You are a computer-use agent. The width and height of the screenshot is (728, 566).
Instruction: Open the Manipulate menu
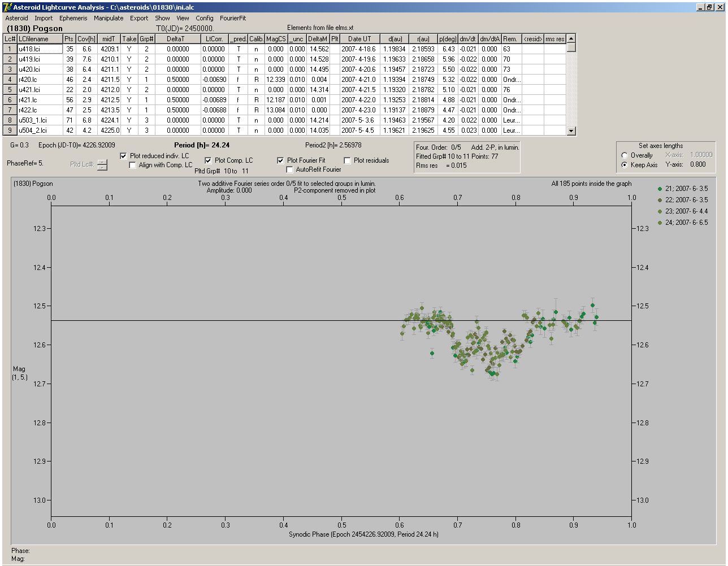[109, 18]
